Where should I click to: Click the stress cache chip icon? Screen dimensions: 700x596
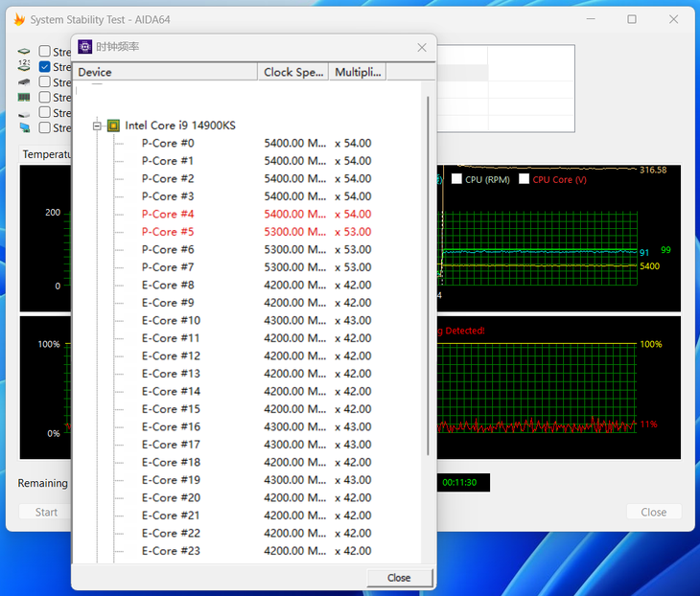[24, 82]
